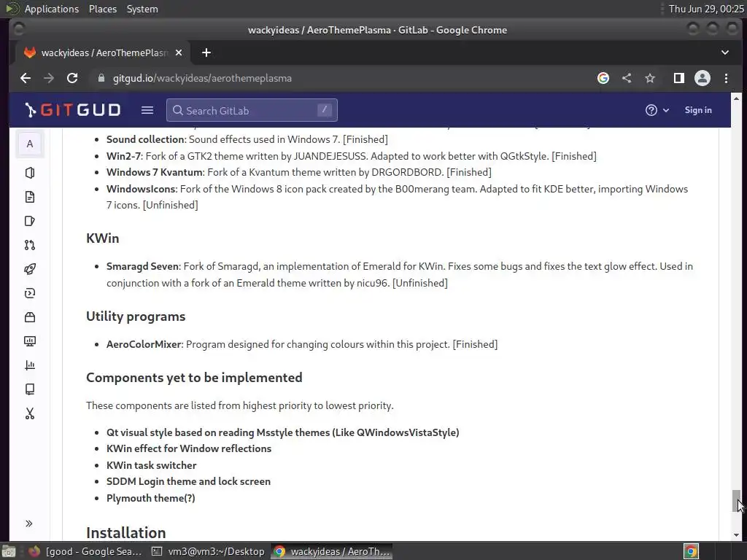This screenshot has height=560, width=747.
Task: Open Deployments sidebar icon
Action: click(x=29, y=293)
